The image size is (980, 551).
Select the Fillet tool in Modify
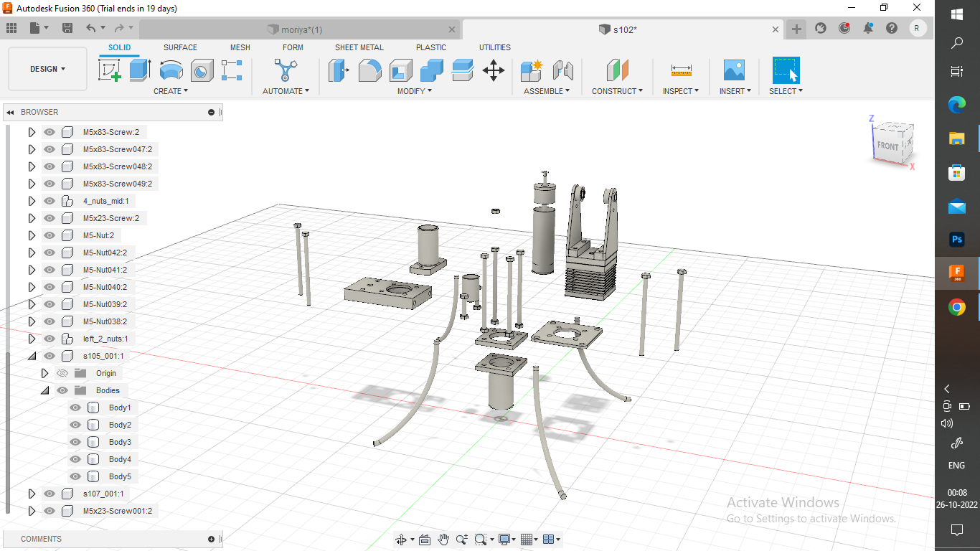pos(369,70)
